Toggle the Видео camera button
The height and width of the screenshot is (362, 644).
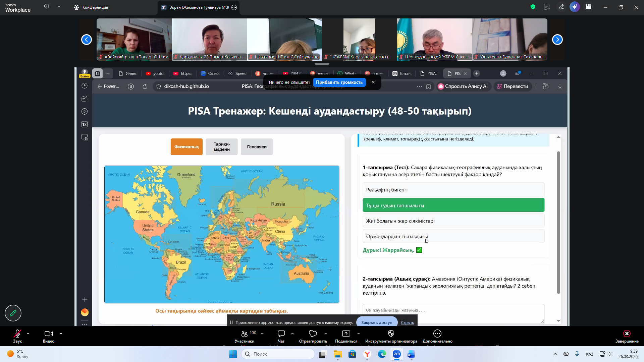[x=48, y=334]
